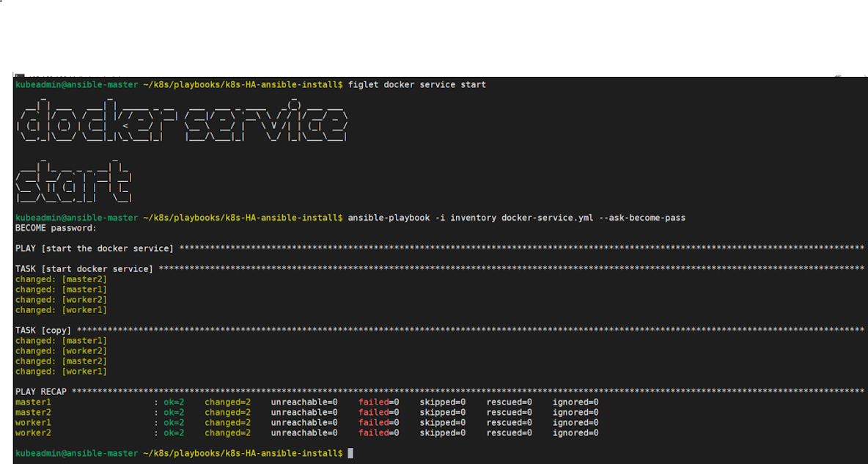868x464 pixels.
Task: Click the start ASCII art text
Action: tap(73, 178)
